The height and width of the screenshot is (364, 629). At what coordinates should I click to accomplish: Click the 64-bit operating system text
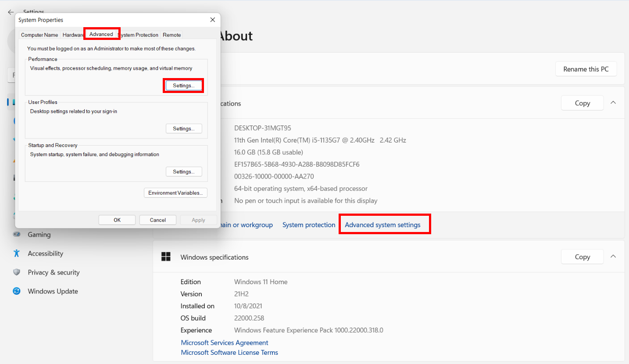pos(301,189)
